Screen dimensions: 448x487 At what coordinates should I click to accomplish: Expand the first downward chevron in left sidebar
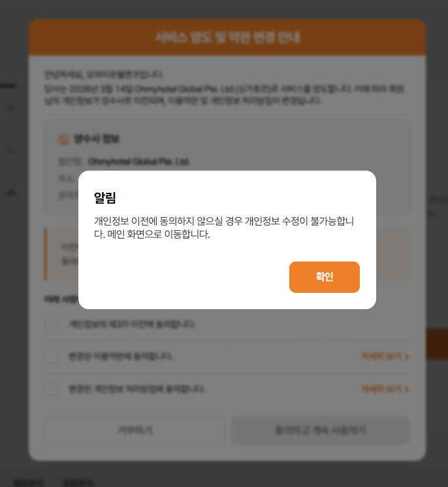(x=11, y=108)
